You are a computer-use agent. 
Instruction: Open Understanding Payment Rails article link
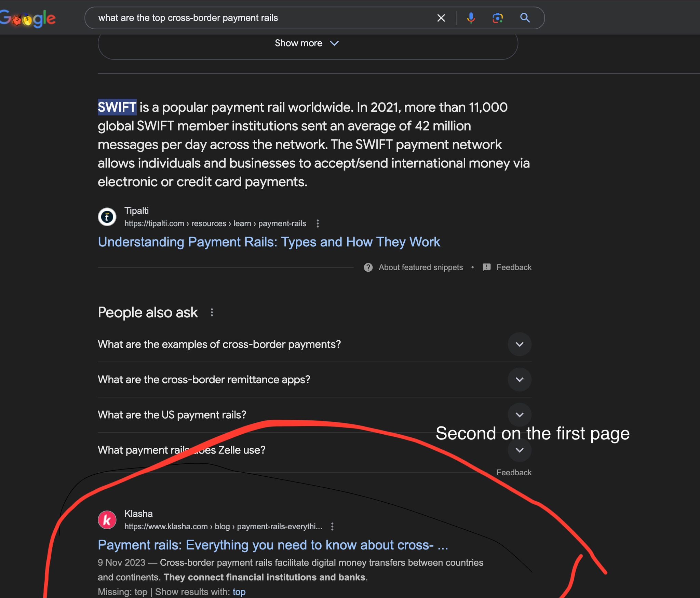tap(269, 242)
